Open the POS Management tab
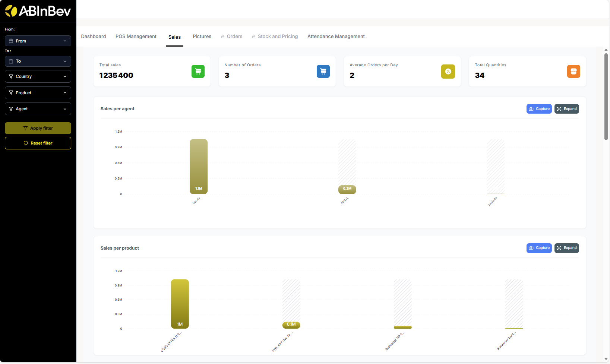The width and height of the screenshot is (610, 364). tap(136, 37)
